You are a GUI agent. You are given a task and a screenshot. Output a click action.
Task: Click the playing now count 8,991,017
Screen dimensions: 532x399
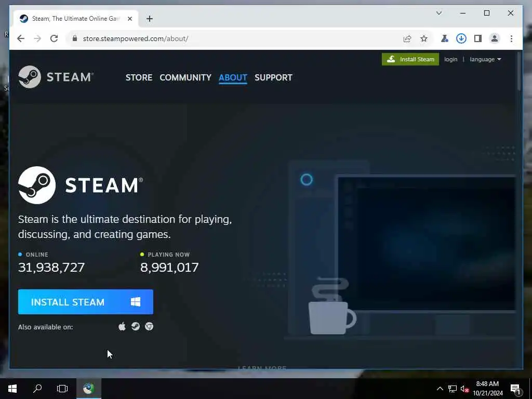169,268
